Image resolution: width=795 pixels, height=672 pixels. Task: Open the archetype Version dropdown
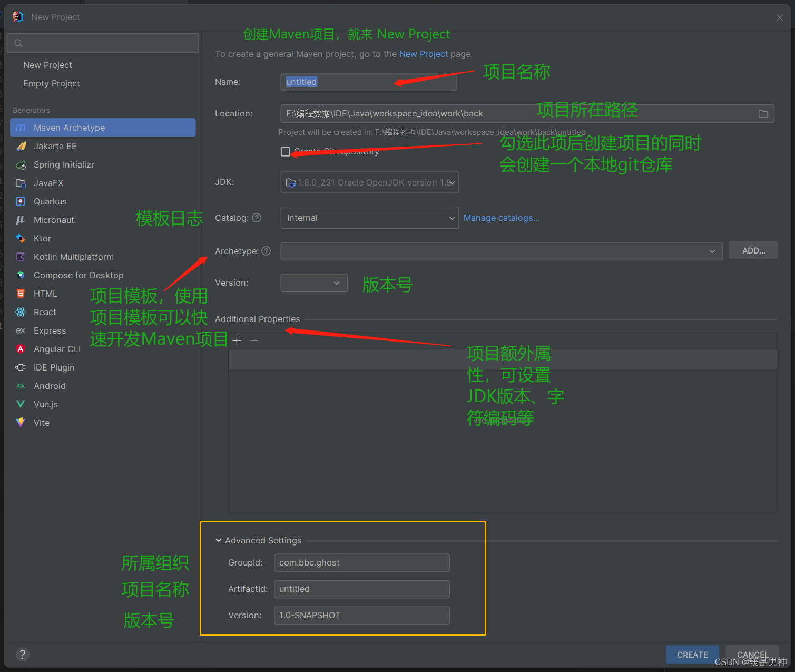coord(314,283)
